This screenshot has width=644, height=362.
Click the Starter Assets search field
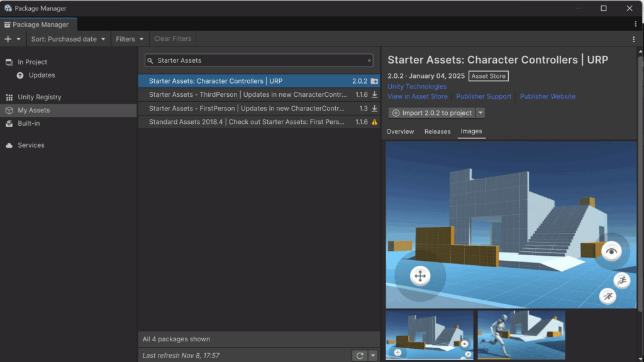[259, 61]
